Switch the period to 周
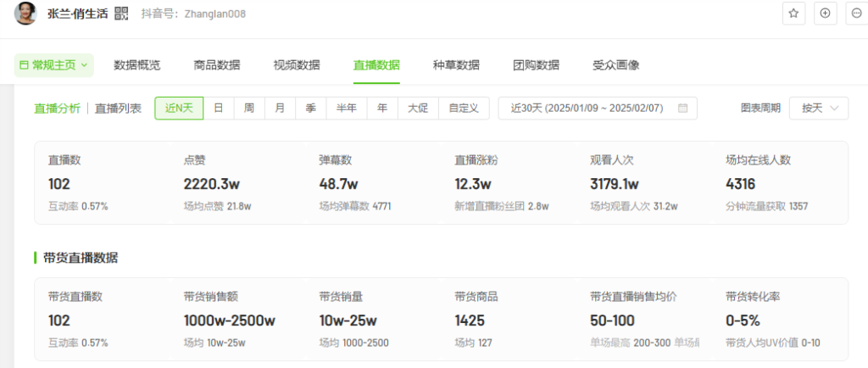The width and height of the screenshot is (868, 368). pyautogui.click(x=249, y=109)
